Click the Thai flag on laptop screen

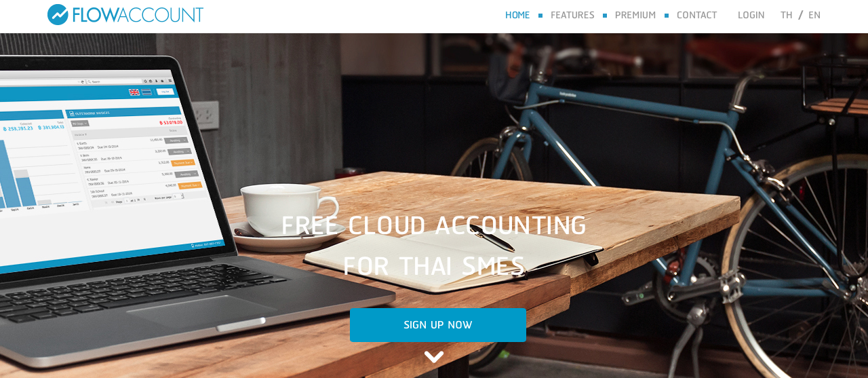tap(146, 92)
